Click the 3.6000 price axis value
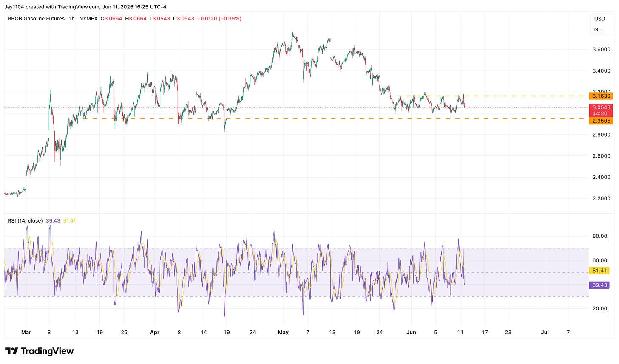Viewport: 619px width, 364px height. point(602,50)
